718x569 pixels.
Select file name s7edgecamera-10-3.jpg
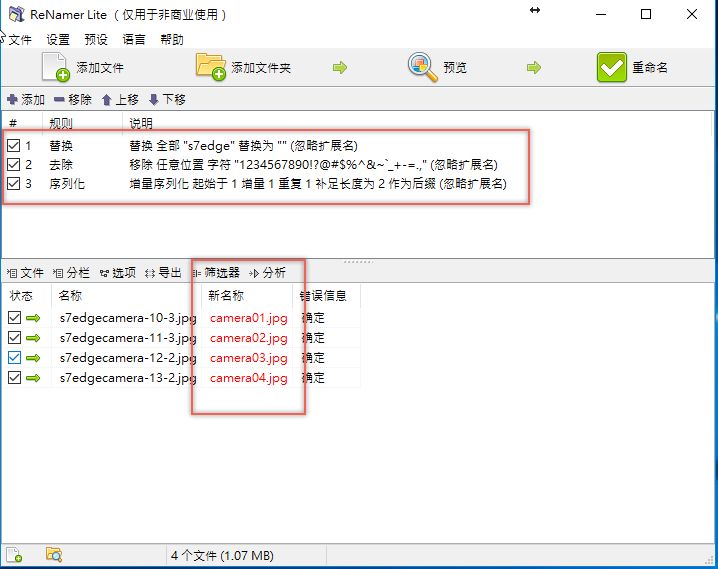(128, 318)
